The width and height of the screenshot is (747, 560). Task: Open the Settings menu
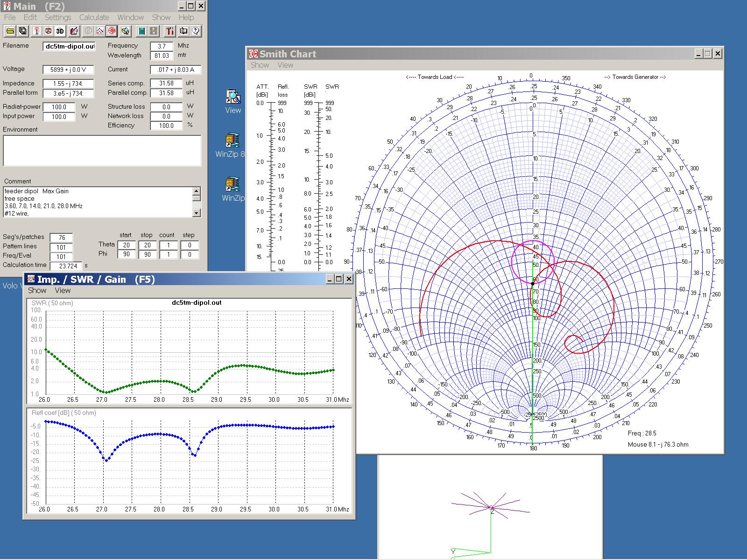(58, 17)
